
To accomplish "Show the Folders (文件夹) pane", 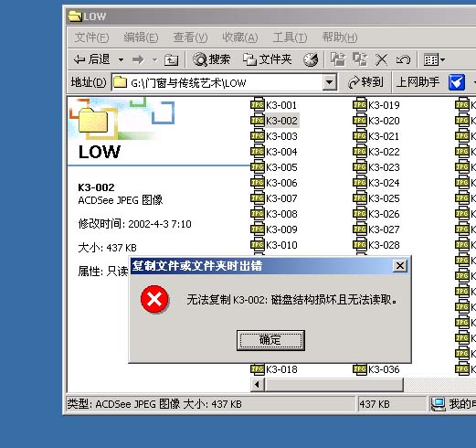I will tap(267, 59).
